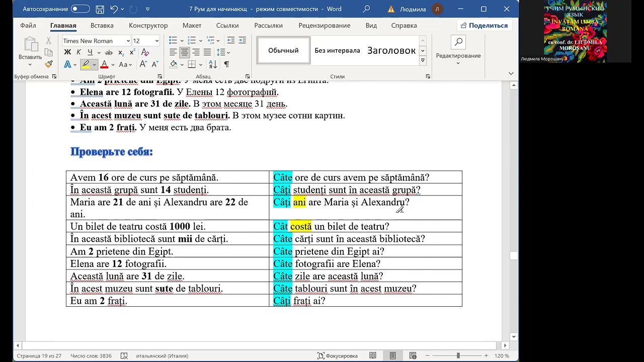Screen dimensions: 644x362
Task: Switch to the Макет tab
Action: point(192,26)
